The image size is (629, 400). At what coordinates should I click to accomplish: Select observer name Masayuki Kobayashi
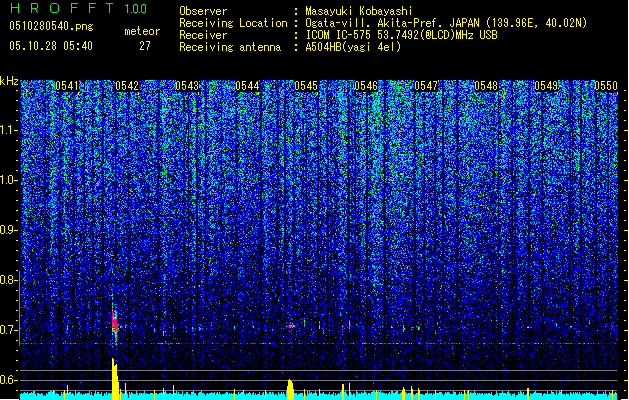click(x=359, y=11)
